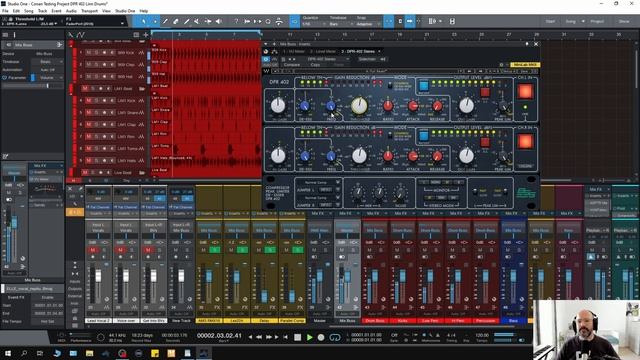Click the Copy button in plugin header
The height and width of the screenshot is (360, 640).
315,64
